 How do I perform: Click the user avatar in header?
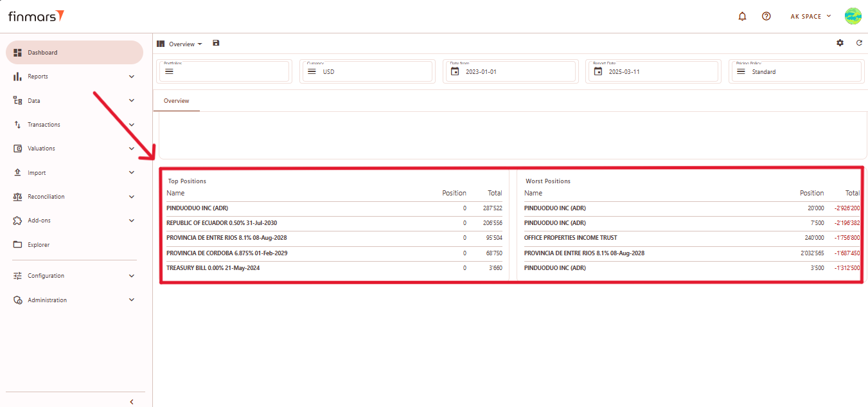(x=853, y=16)
